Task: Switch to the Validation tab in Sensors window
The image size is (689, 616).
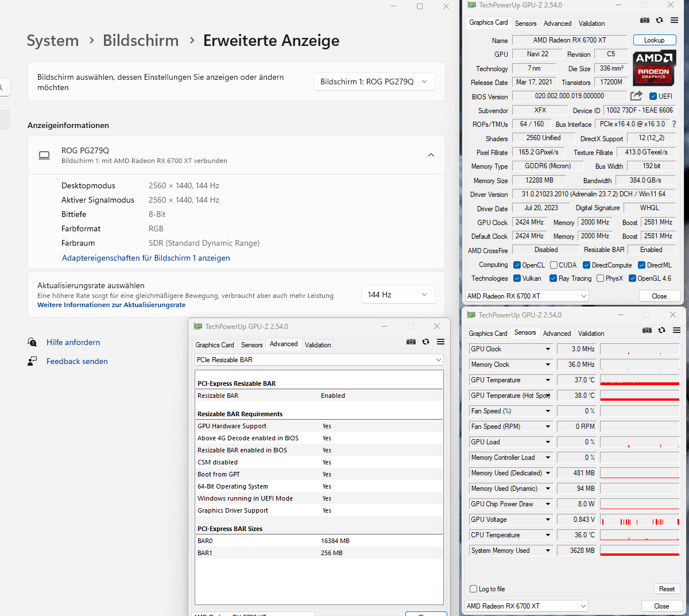Action: click(591, 334)
